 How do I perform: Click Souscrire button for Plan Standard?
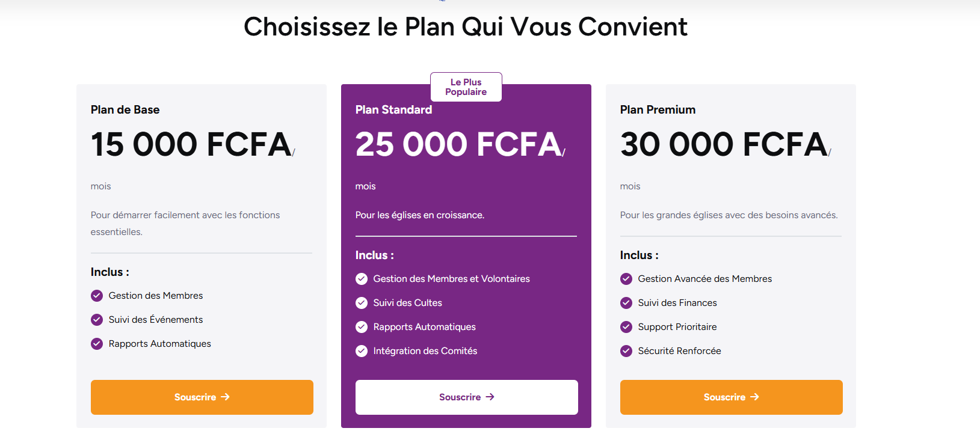(466, 397)
